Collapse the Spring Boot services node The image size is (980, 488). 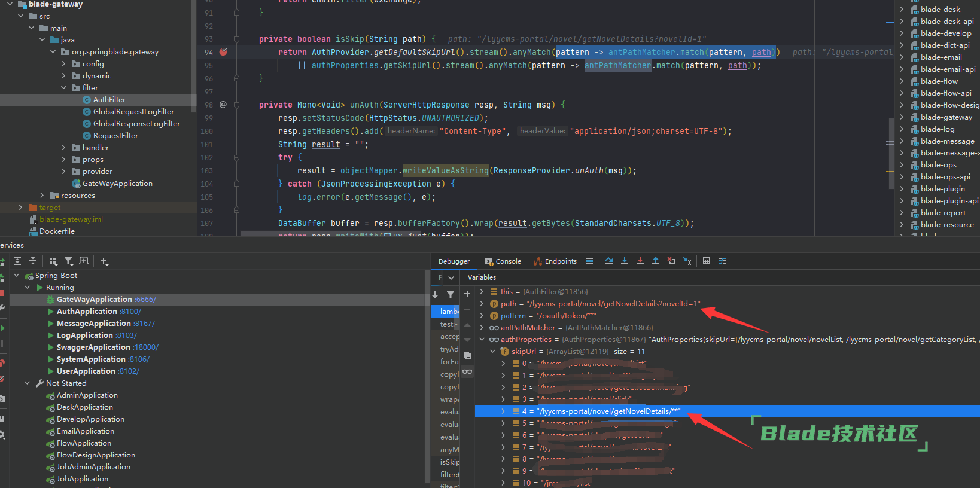coord(17,276)
